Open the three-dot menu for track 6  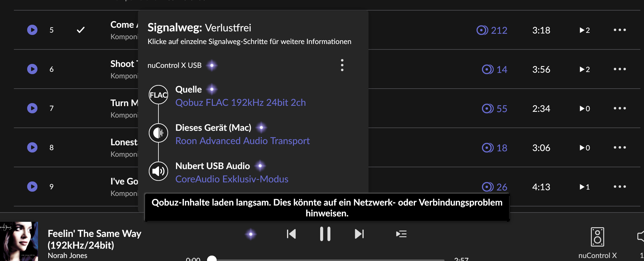(620, 69)
